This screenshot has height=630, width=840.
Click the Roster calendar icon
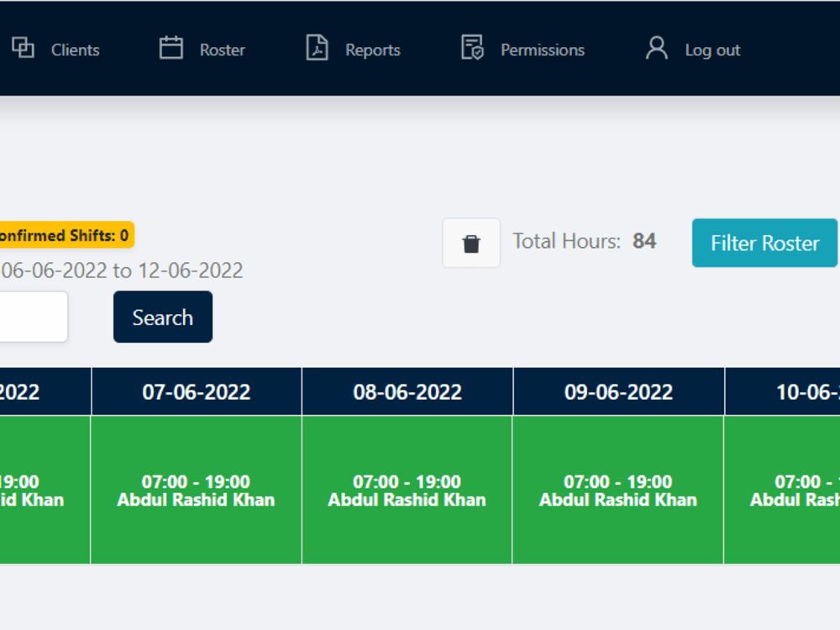click(x=171, y=48)
